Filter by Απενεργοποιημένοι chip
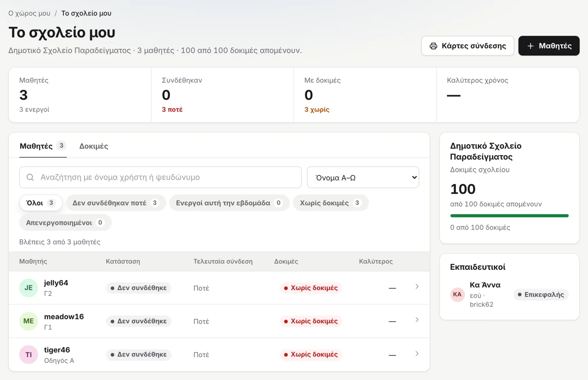 65,223
